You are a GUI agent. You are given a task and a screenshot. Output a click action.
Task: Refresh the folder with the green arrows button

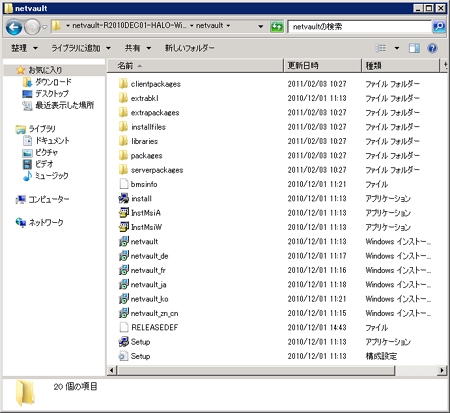(x=277, y=26)
